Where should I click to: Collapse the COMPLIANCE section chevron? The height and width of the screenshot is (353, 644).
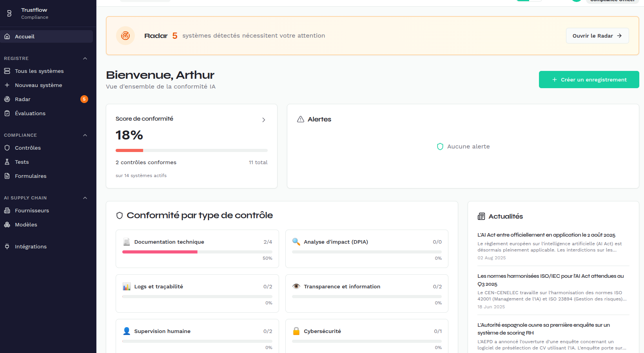tap(85, 135)
